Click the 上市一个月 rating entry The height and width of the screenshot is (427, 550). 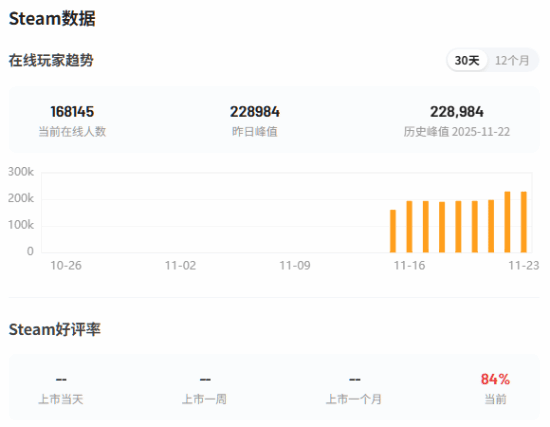pyautogui.click(x=354, y=389)
